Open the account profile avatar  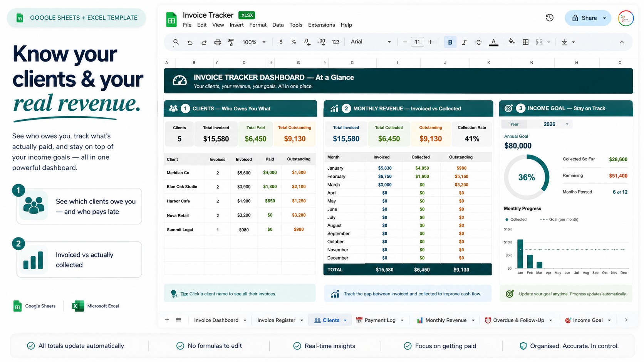pos(626,18)
